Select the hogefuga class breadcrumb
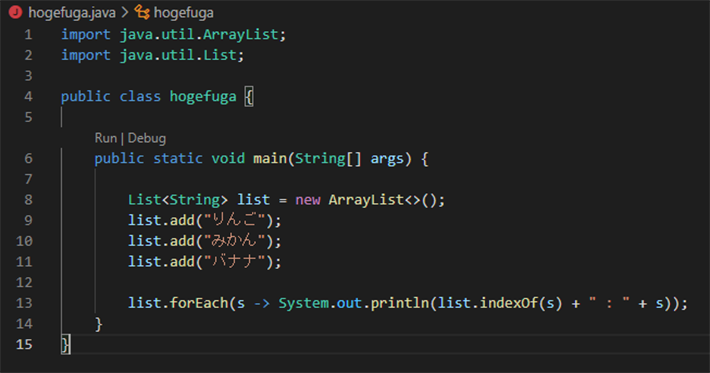 (183, 13)
